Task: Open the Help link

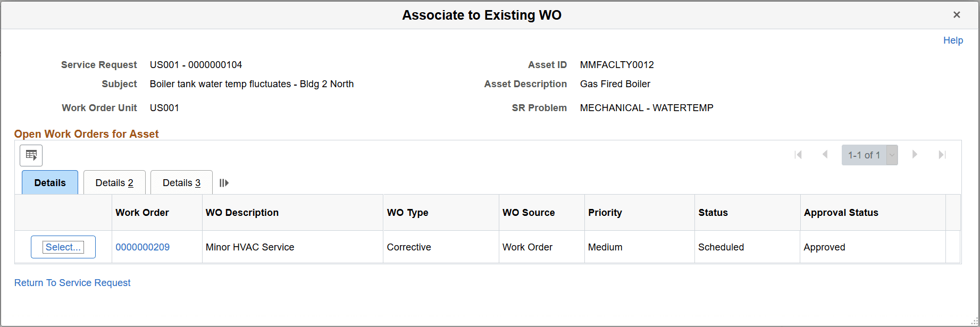Action: tap(953, 40)
